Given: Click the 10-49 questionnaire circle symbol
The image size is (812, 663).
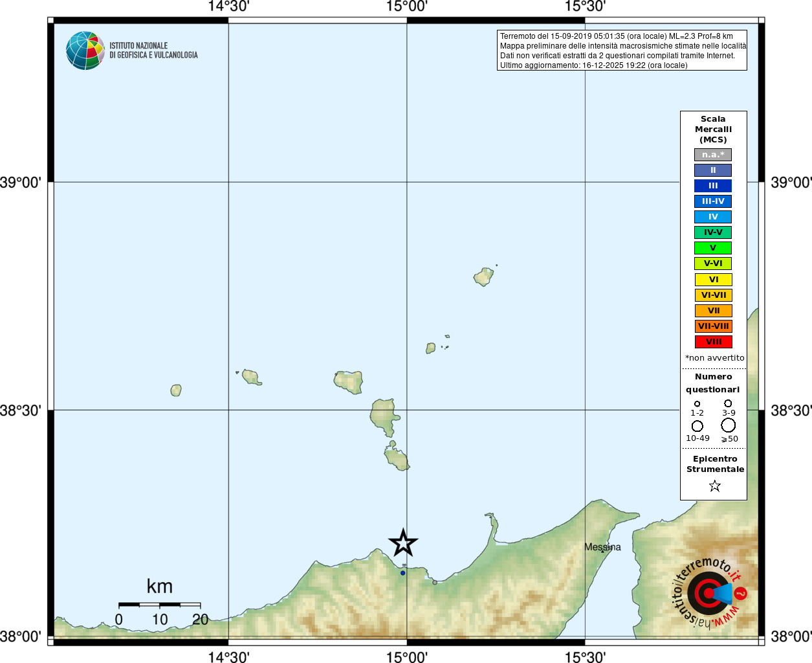Looking at the screenshot, I should click(x=697, y=426).
